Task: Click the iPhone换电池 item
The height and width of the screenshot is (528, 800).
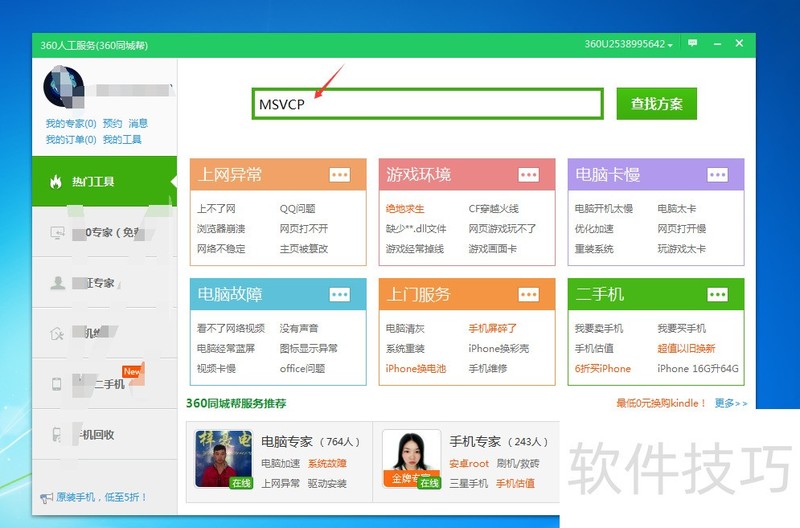Action: pos(416,368)
